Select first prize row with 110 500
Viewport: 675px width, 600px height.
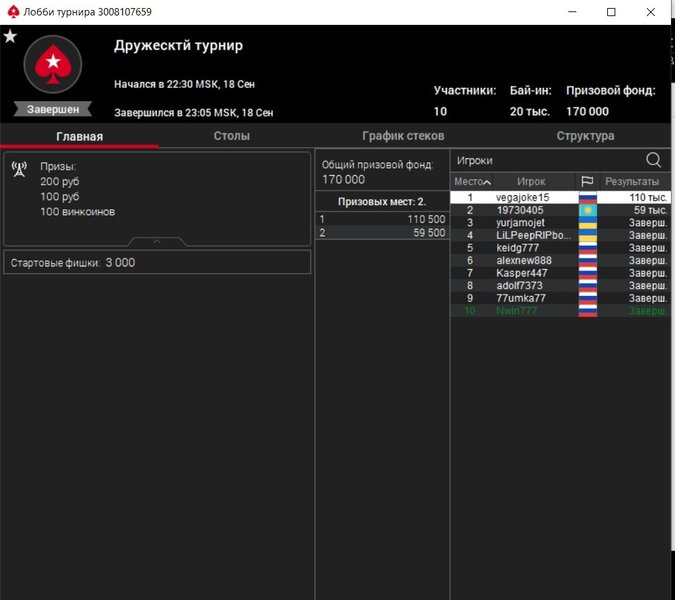(x=382, y=219)
